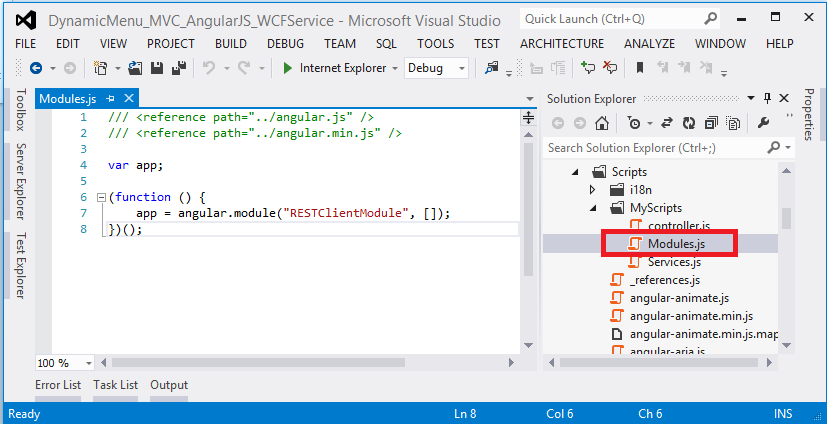Expand the i18n folder node

coord(592,190)
